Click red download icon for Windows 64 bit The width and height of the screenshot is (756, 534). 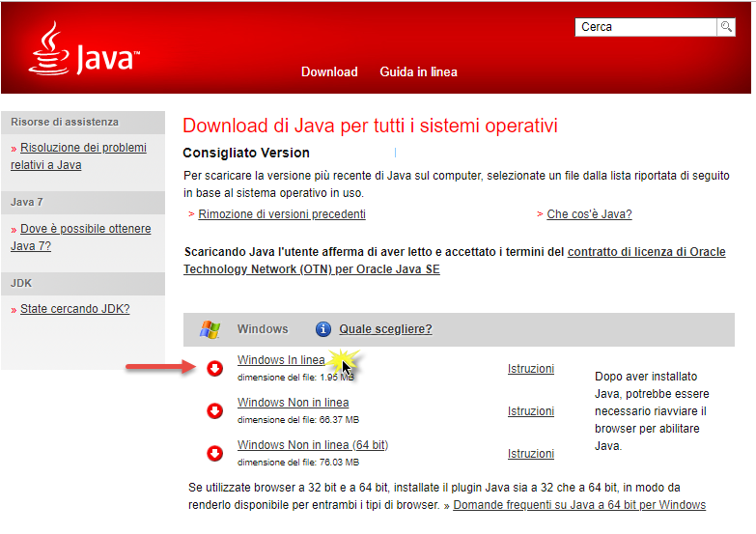point(214,454)
